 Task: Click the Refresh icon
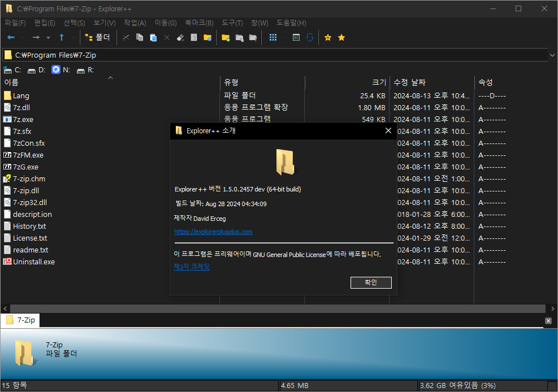tap(310, 37)
